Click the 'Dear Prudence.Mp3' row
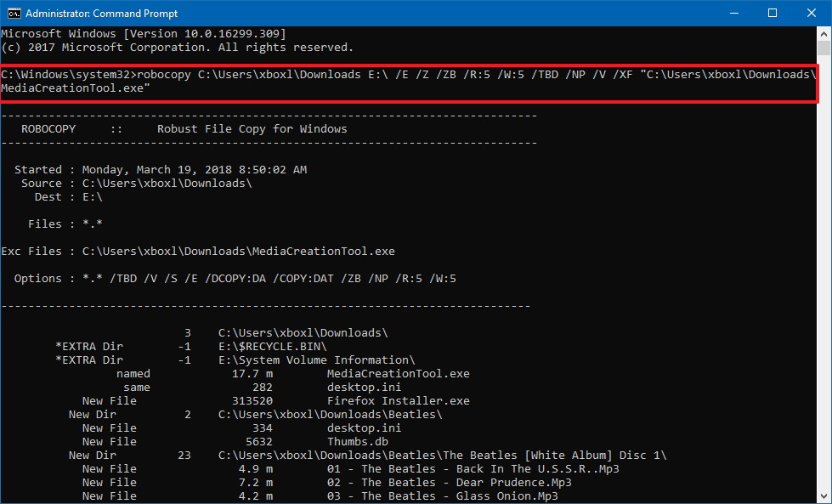This screenshot has height=504, width=832. pyautogui.click(x=327, y=483)
